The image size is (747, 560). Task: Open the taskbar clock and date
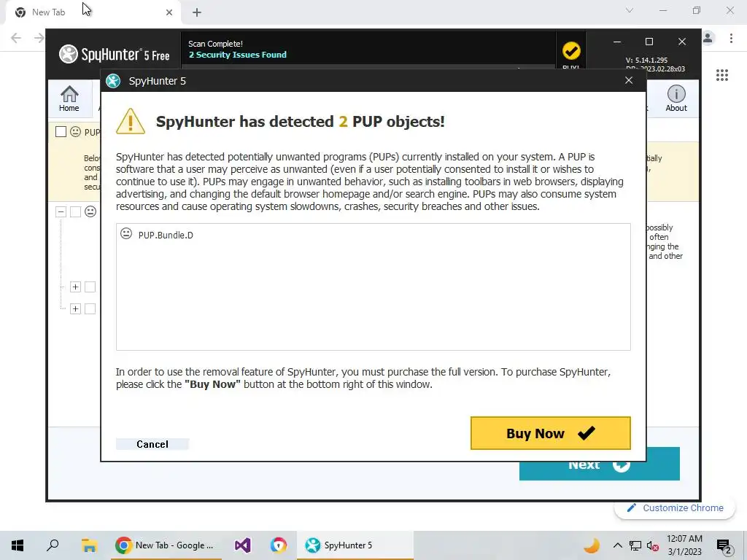684,545
